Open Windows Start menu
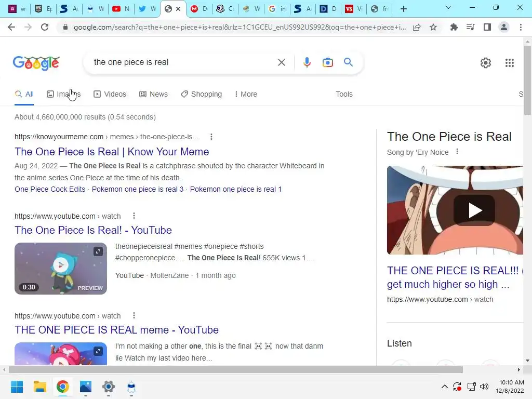The height and width of the screenshot is (399, 532). click(17, 387)
